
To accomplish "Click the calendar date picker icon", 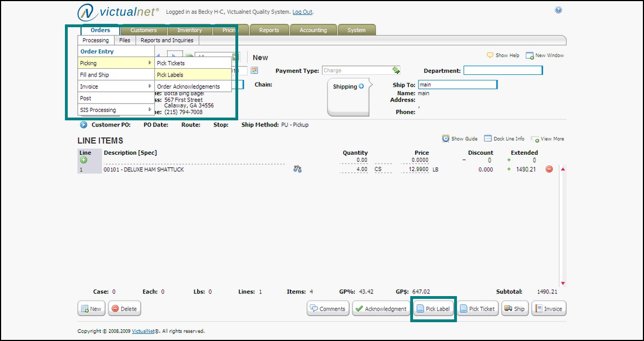I will tap(254, 70).
